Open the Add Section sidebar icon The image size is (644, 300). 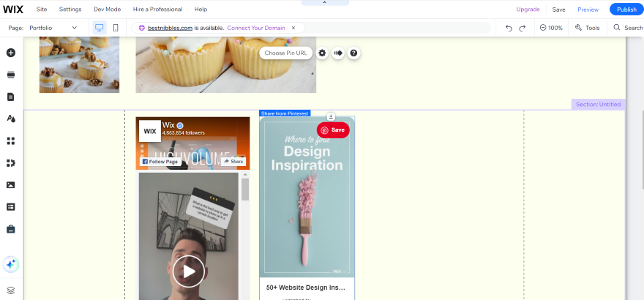click(11, 75)
